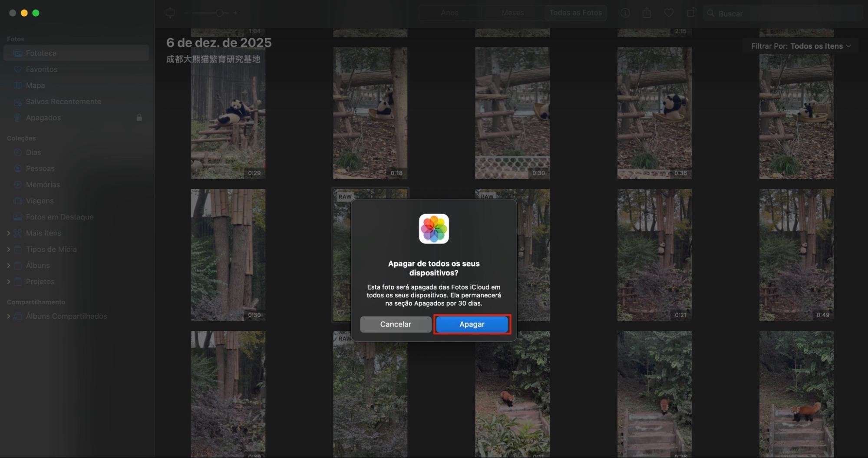This screenshot has height=458, width=868.
Task: Switch to the Meses tab
Action: pos(512,13)
